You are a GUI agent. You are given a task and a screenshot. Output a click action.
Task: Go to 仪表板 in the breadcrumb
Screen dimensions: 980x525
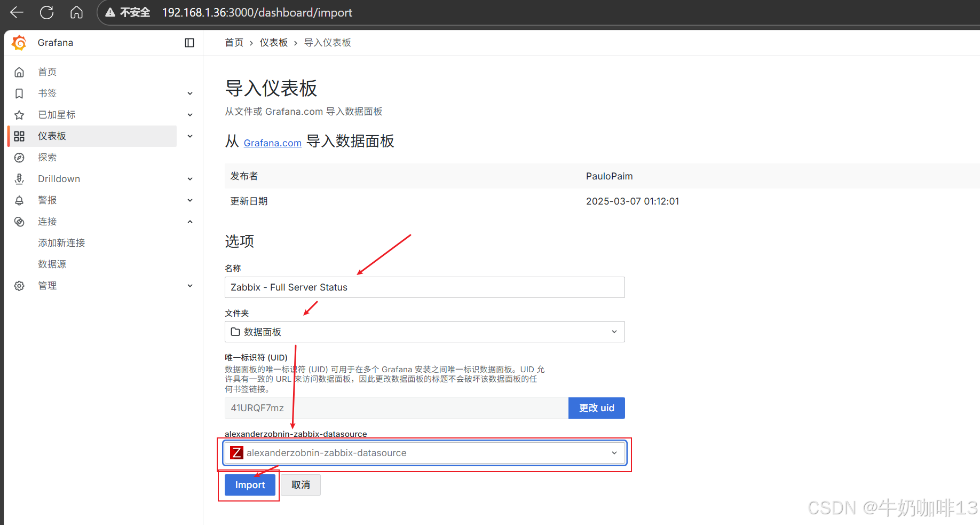coord(273,43)
